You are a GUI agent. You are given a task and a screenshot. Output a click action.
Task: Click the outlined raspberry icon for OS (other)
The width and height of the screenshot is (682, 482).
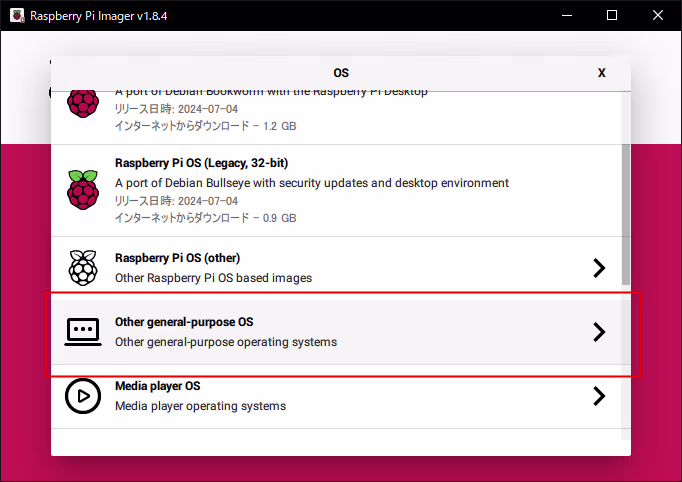pyautogui.click(x=83, y=268)
